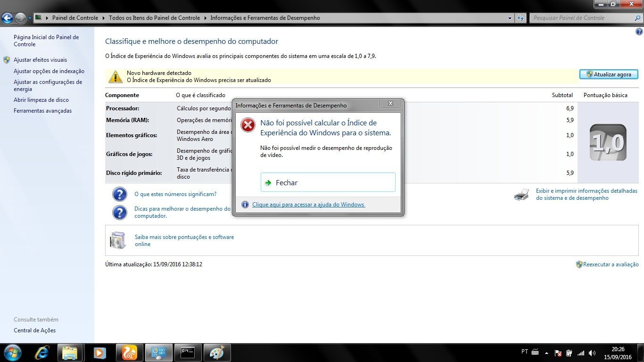The width and height of the screenshot is (644, 362).
Task: Show hidden tray icons arrow
Action: coord(547,353)
